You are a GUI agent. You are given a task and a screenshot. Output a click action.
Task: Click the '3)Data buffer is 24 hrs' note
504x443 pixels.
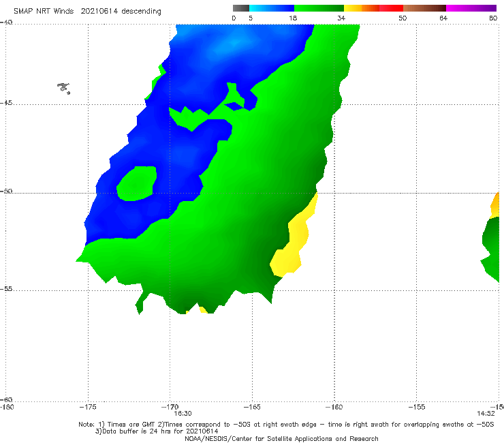pos(157,431)
